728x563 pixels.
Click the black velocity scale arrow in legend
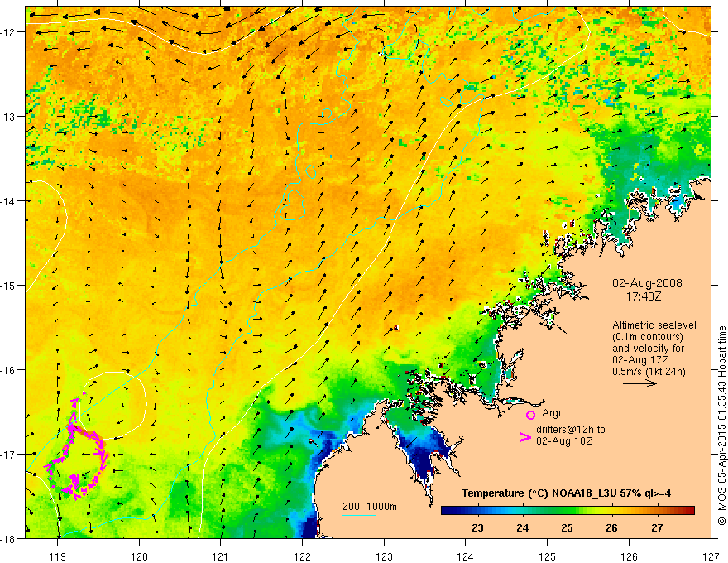(639, 383)
